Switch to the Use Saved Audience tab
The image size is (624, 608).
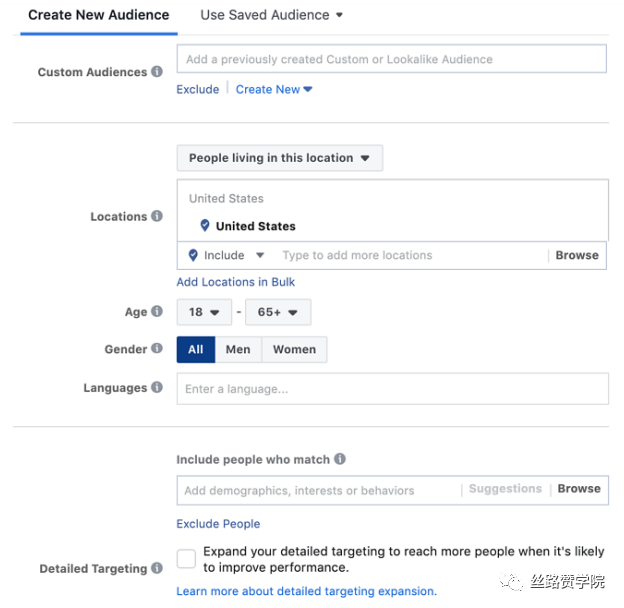(271, 15)
